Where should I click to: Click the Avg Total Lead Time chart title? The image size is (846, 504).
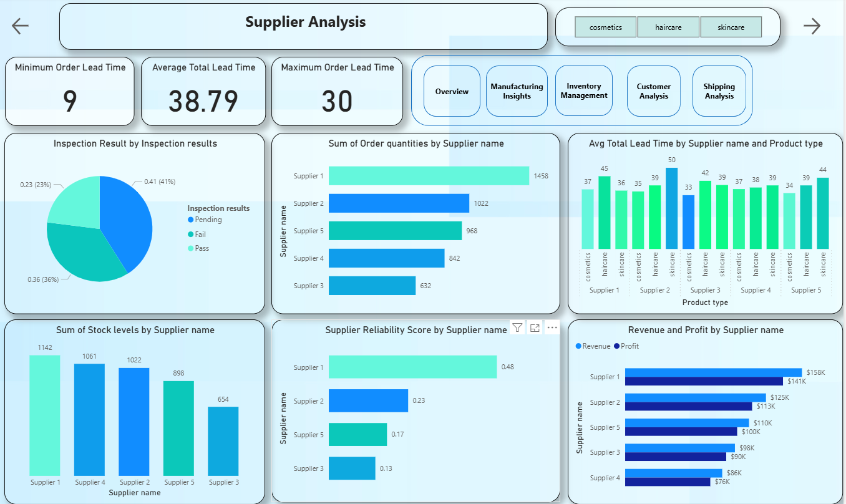point(706,143)
